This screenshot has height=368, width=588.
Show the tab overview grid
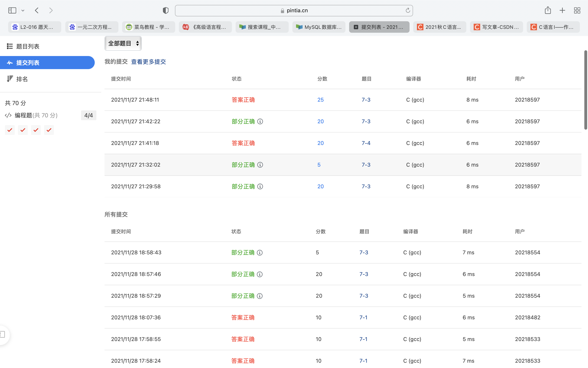pos(577,10)
